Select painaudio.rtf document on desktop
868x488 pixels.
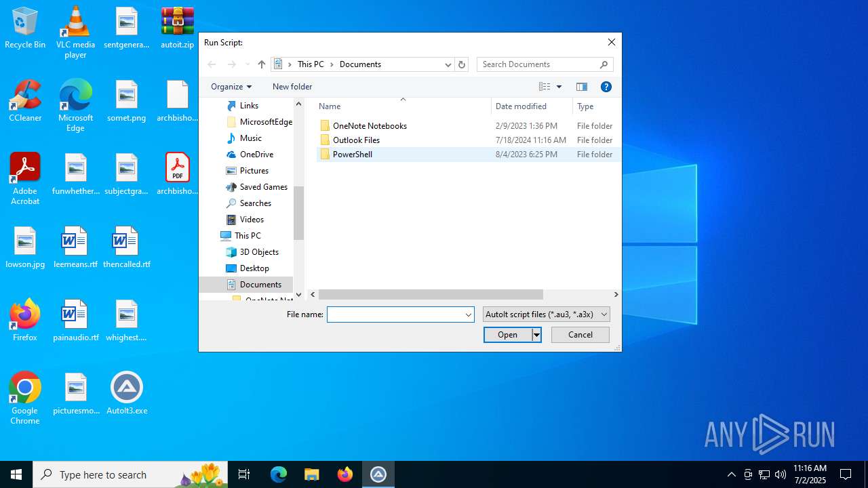75,321
